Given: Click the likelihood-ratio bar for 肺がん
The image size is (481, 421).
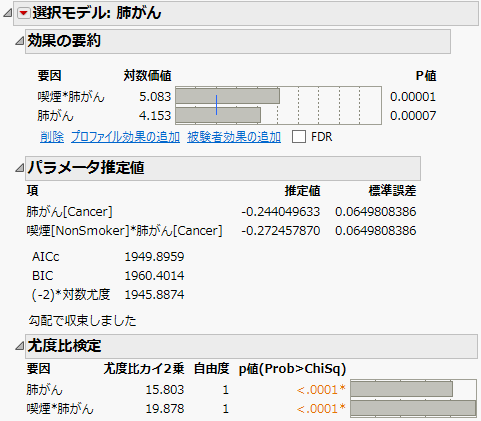Looking at the screenshot, I should pyautogui.click(x=402, y=389).
